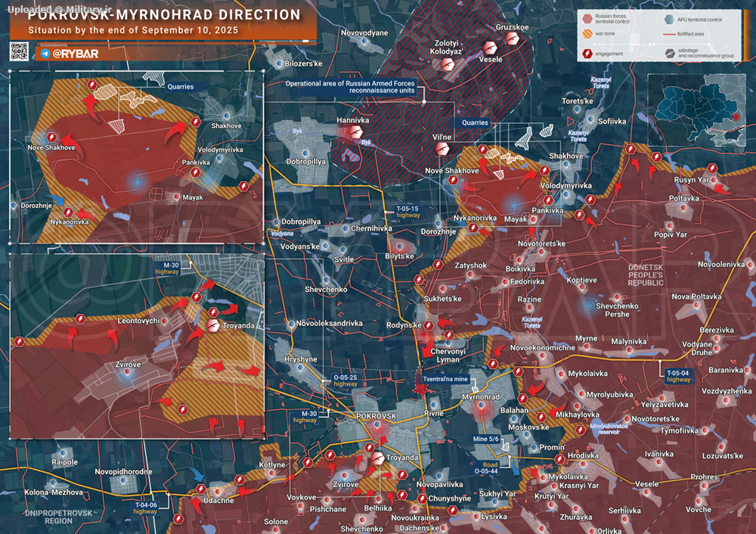
Task: Click the 'T-05-04 highway' label
Action: click(x=678, y=376)
